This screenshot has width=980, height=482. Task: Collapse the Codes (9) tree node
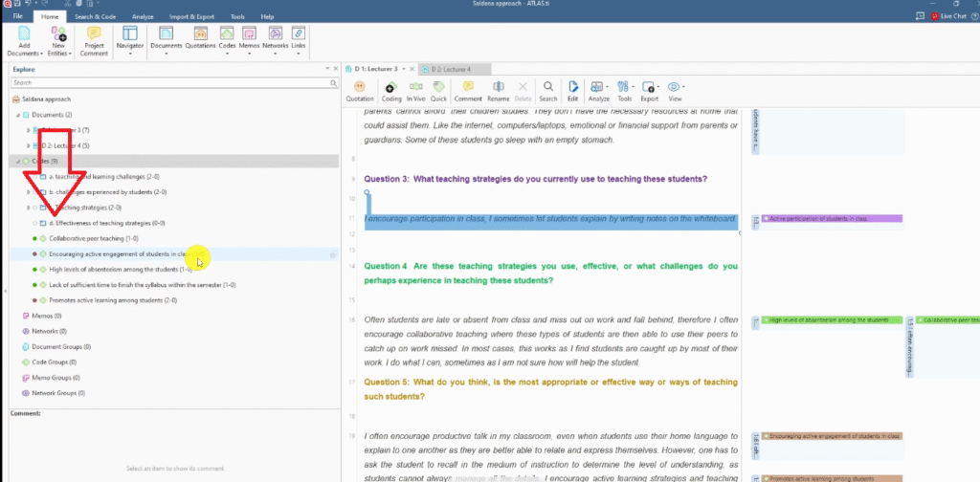(x=16, y=161)
